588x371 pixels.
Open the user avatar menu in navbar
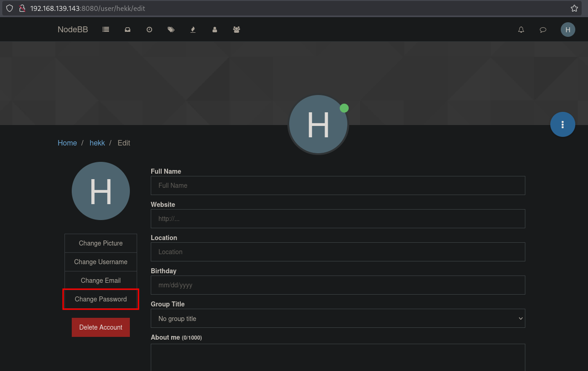[568, 30]
